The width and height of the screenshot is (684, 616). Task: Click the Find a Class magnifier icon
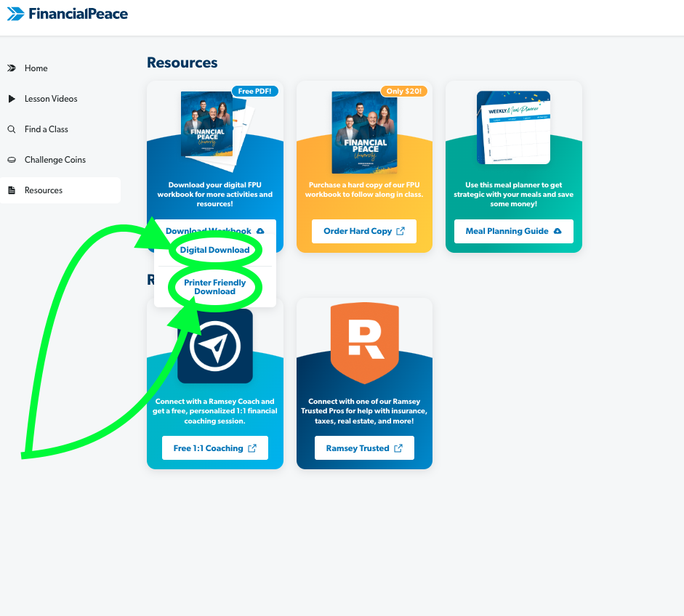click(x=12, y=129)
